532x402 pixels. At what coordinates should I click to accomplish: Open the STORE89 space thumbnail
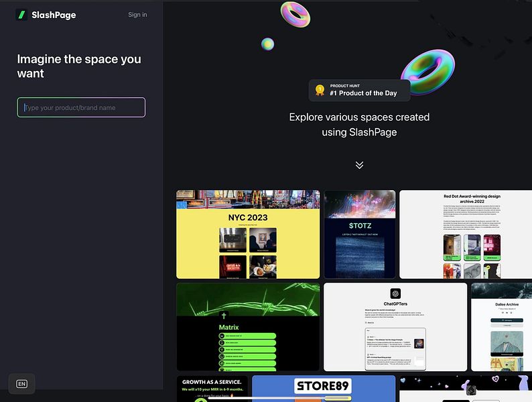pyautogui.click(x=324, y=389)
